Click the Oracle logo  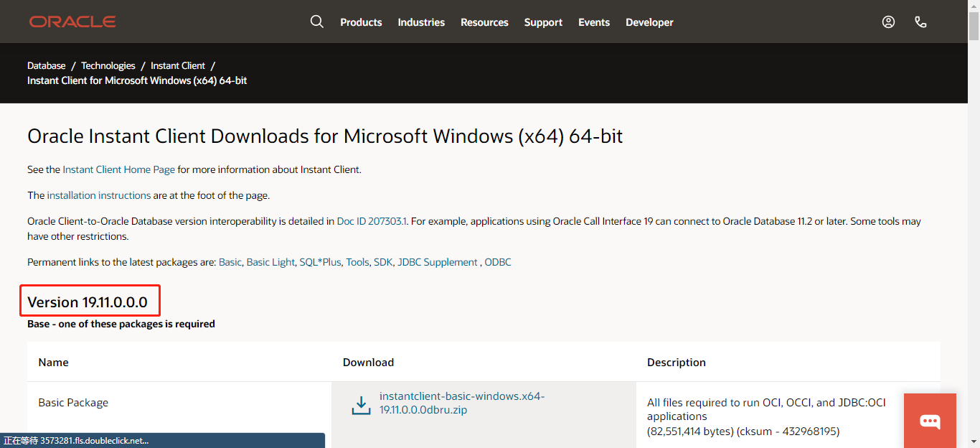72,21
